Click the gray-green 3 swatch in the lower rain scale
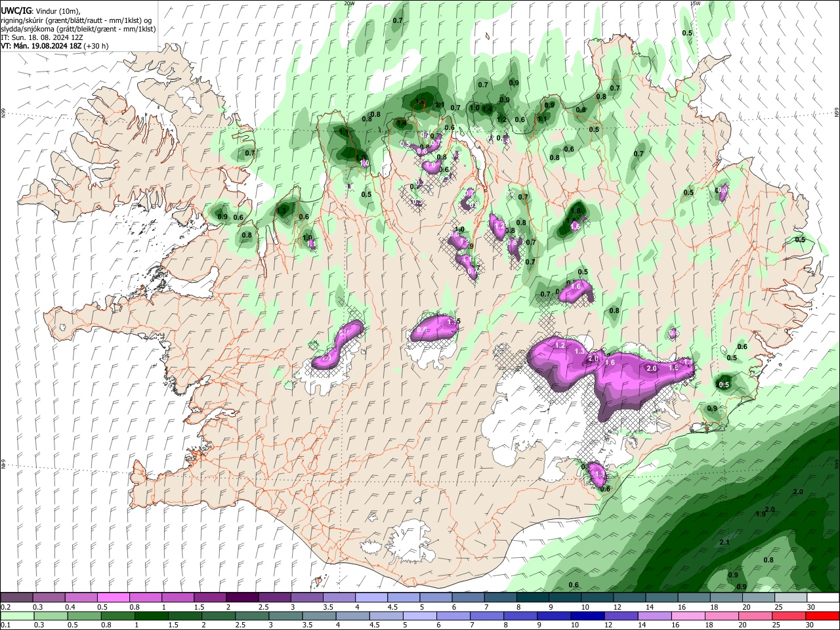This screenshot has width=840, height=630. click(285, 616)
